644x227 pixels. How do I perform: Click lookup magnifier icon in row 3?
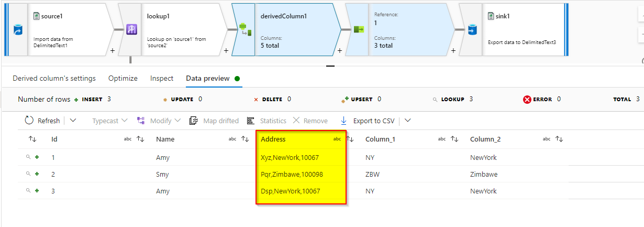(x=28, y=191)
